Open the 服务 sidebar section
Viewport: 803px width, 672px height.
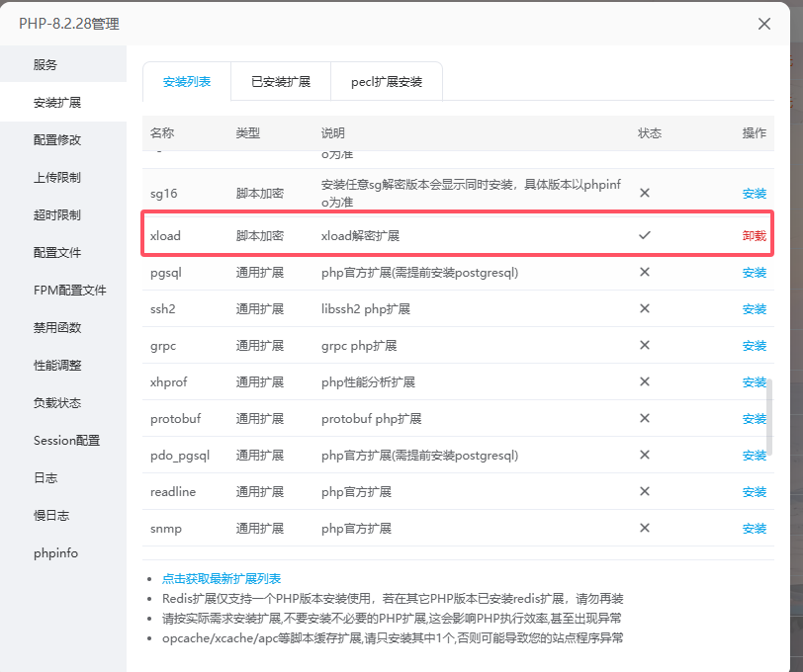click(45, 65)
